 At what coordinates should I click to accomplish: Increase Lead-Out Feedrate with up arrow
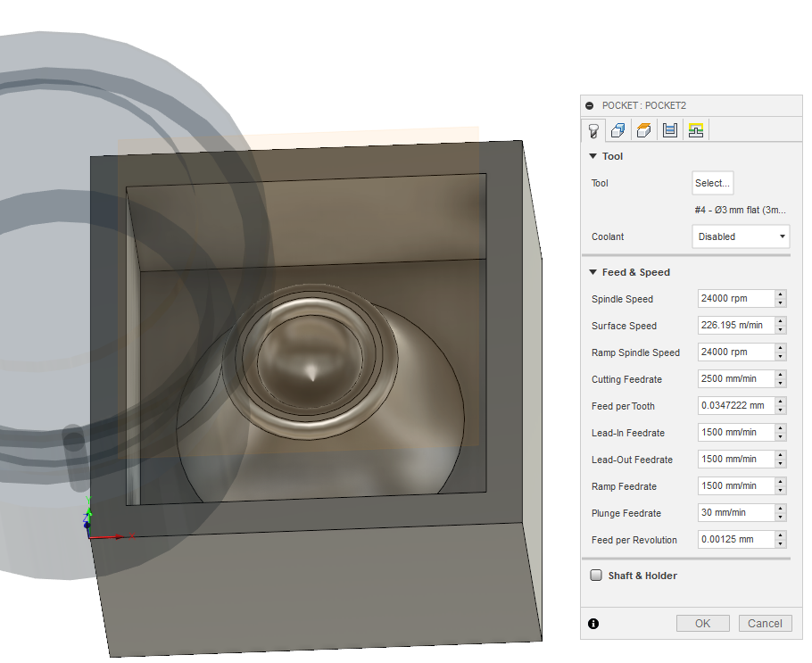781,455
